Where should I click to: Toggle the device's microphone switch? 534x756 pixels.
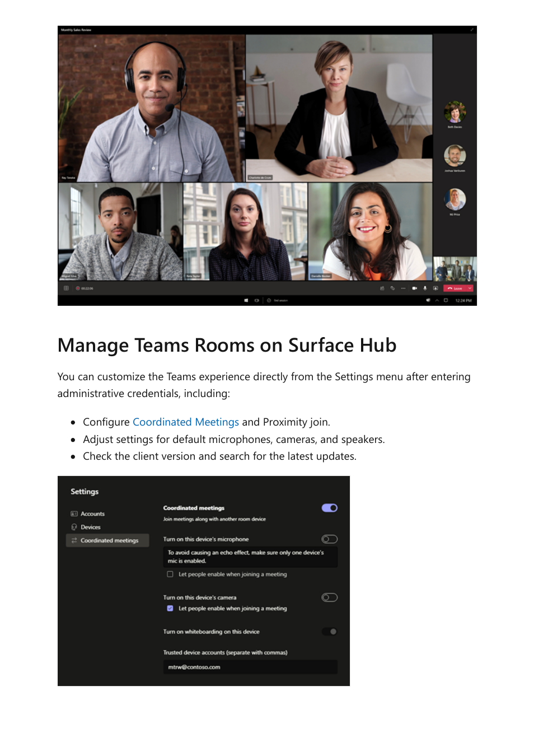click(x=329, y=539)
